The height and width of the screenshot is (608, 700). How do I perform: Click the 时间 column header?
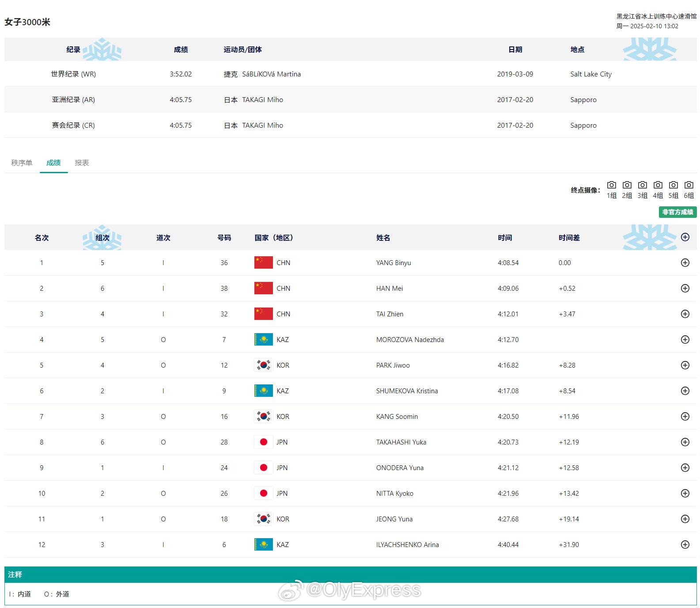click(505, 238)
